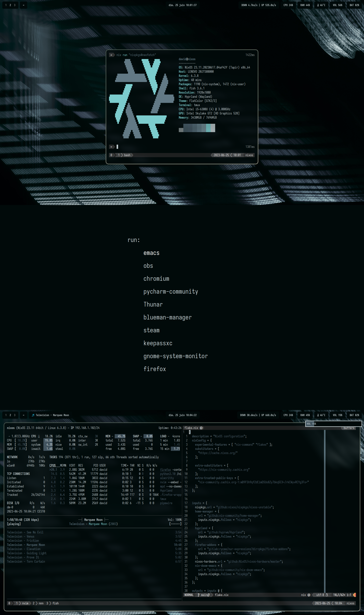
Task: Click the RAM 44% module in the top bar
Action: tap(305, 5)
